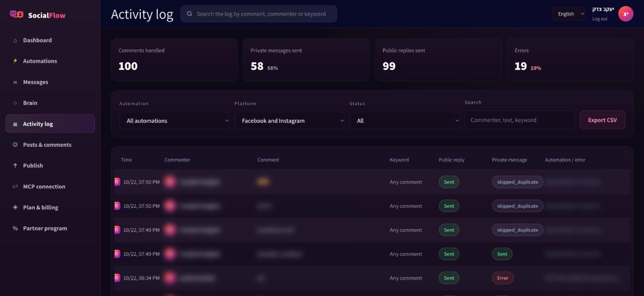The image size is (644, 296).
Task: Click skipped_duplicate badge in first row
Action: 518,182
